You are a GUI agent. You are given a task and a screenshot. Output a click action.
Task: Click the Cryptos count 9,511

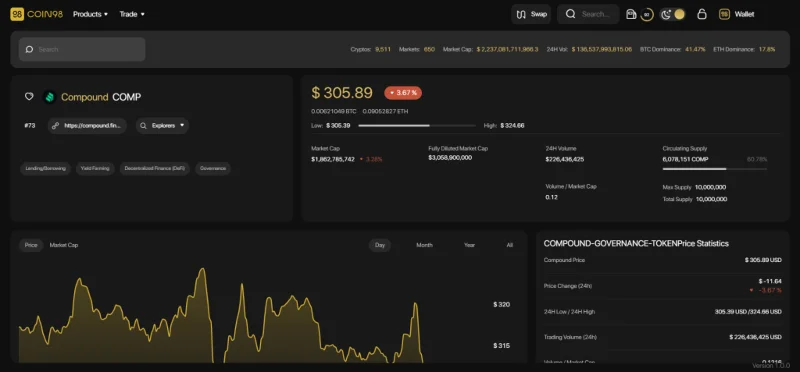pyautogui.click(x=383, y=49)
